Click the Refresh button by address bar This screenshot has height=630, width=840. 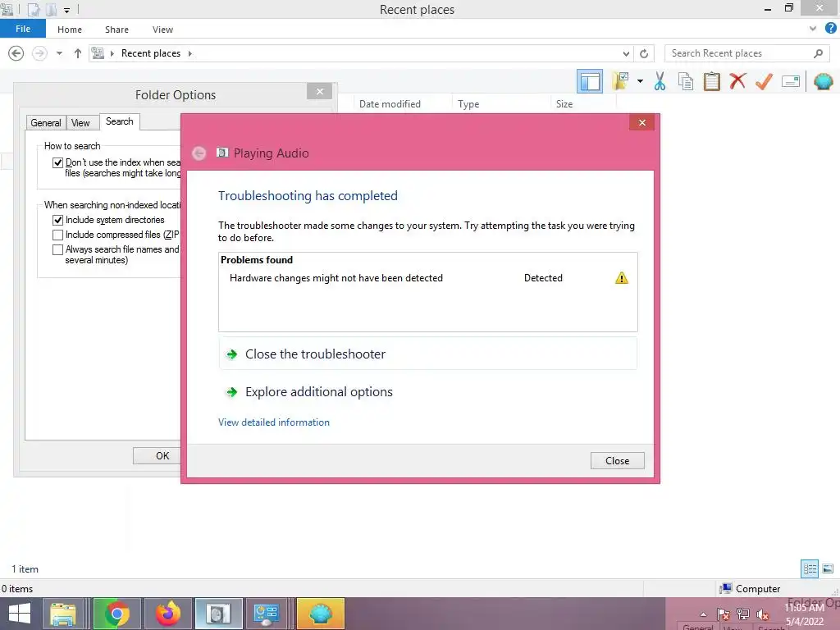644,53
